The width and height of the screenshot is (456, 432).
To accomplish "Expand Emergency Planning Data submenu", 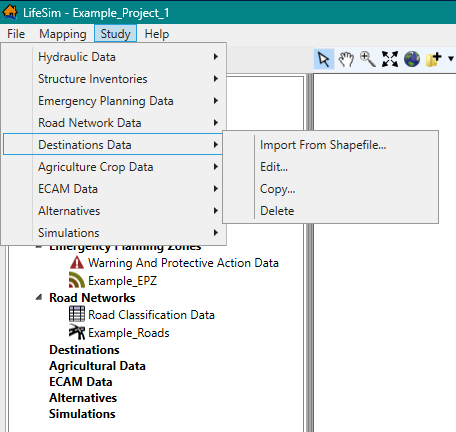I will click(x=113, y=101).
